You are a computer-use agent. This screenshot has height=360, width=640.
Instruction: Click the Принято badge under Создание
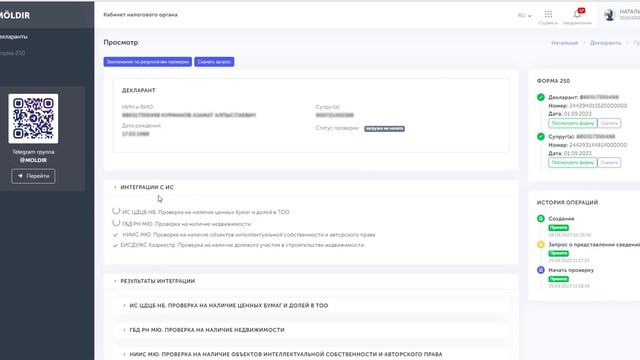pos(559,228)
